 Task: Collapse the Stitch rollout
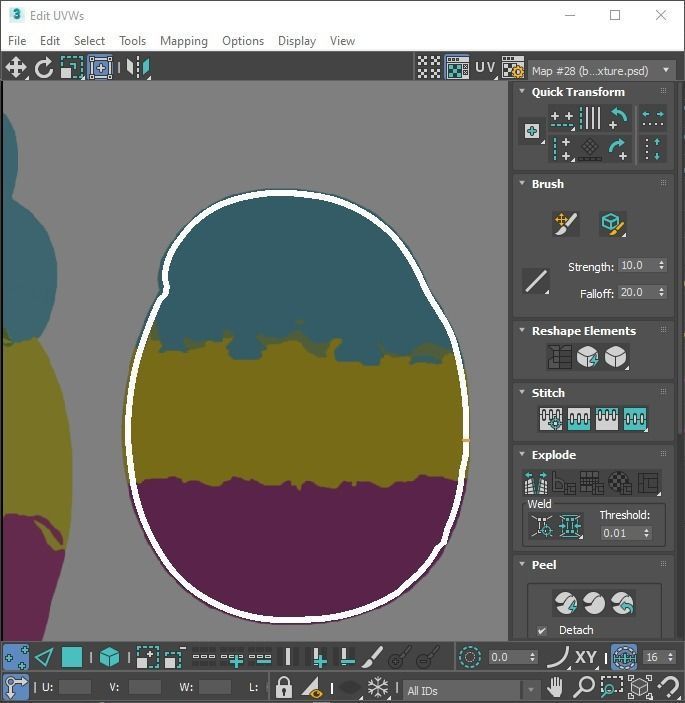pos(522,392)
